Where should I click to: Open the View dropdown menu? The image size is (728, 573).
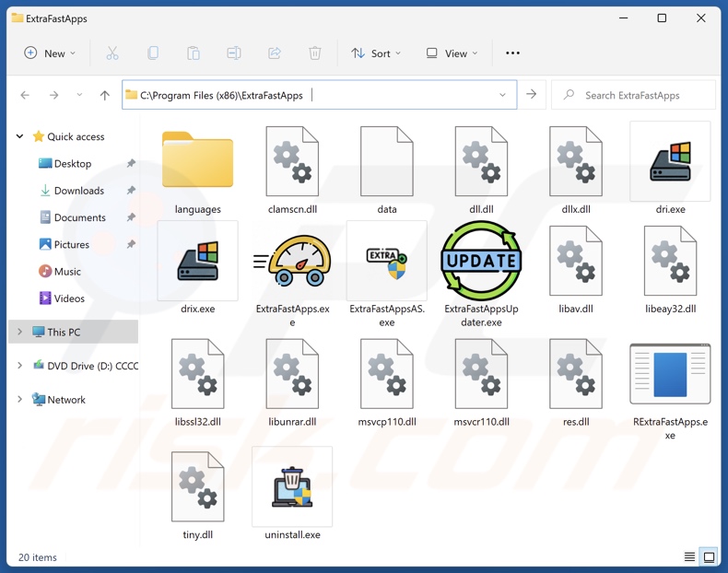coord(452,53)
